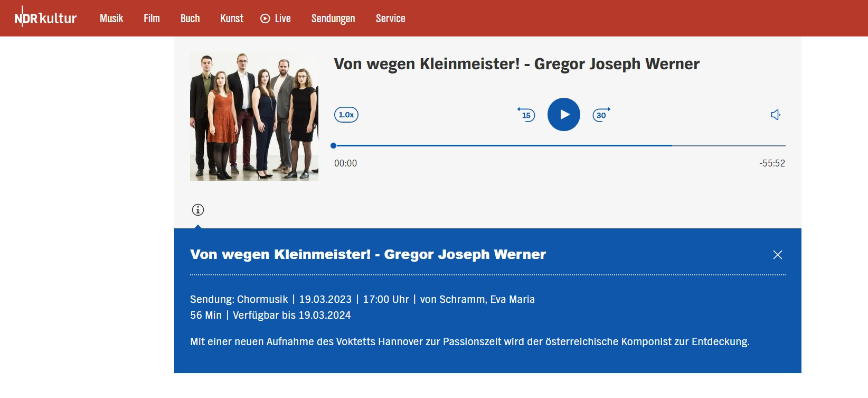
Task: Open the Musik menu
Action: point(111,18)
